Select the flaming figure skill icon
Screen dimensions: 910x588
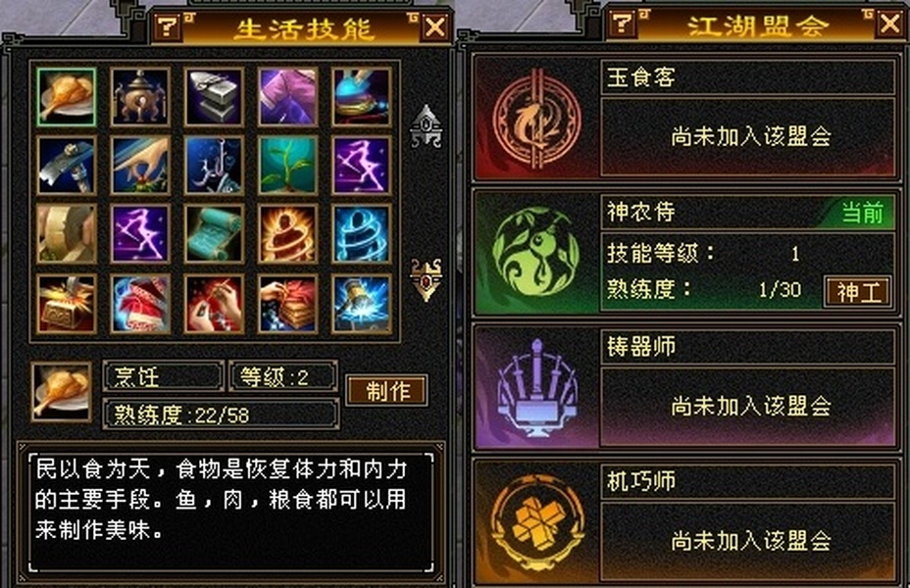pyautogui.click(x=288, y=233)
